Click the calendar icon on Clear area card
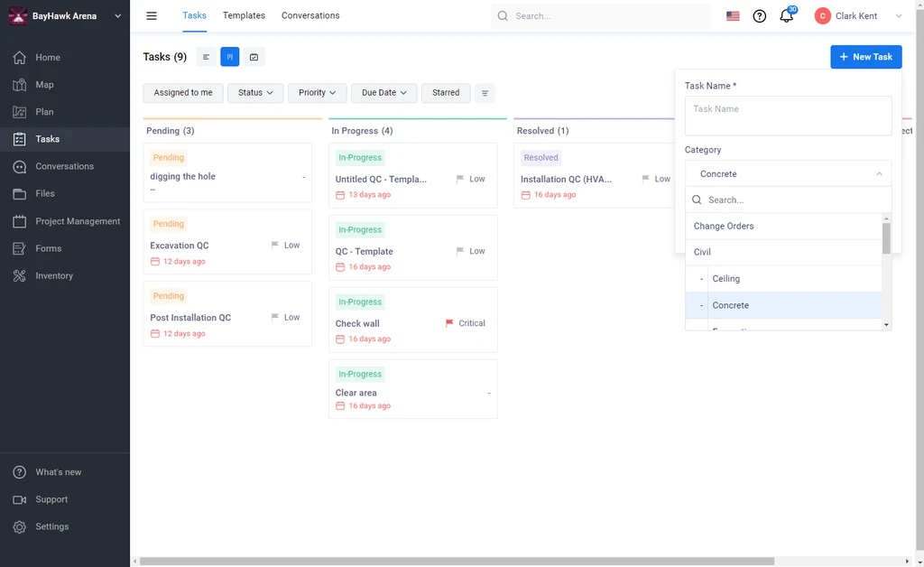This screenshot has width=924, height=567. click(x=340, y=405)
